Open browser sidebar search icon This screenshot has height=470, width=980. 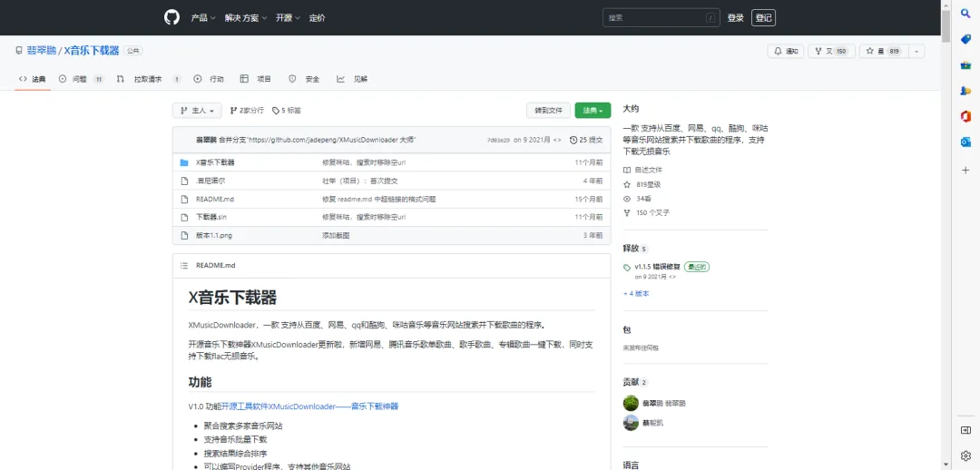click(x=965, y=14)
